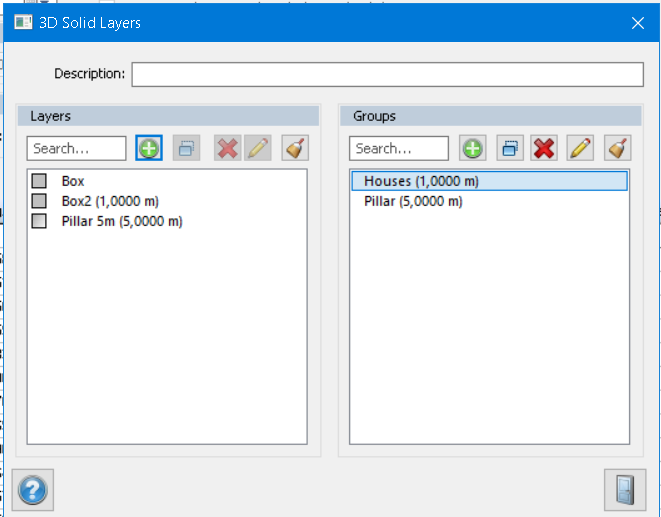The width and height of the screenshot is (661, 517).
Task: Click the Description text field
Action: (x=387, y=74)
